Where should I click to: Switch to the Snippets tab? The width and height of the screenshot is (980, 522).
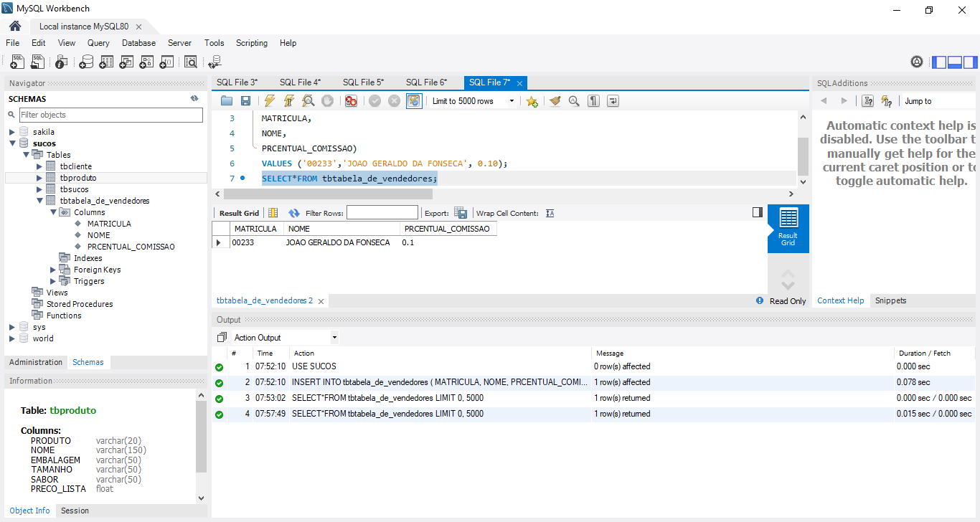coord(890,300)
